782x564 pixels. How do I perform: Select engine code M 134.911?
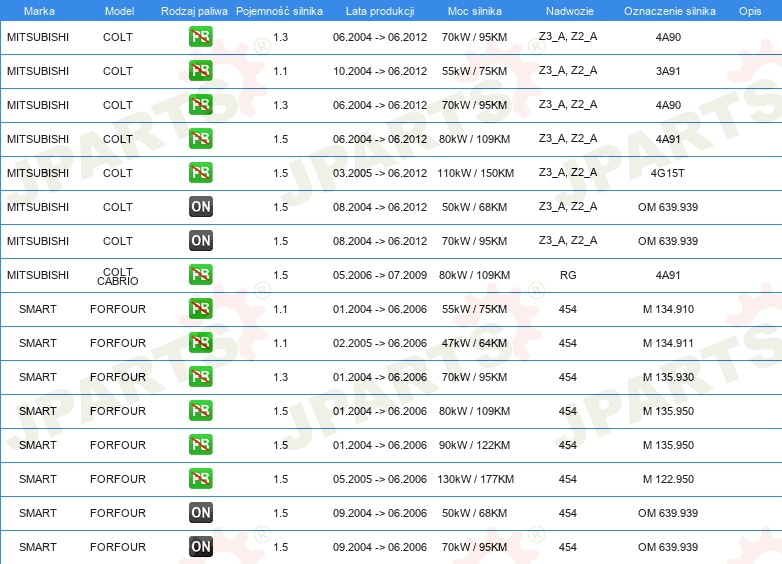click(668, 343)
